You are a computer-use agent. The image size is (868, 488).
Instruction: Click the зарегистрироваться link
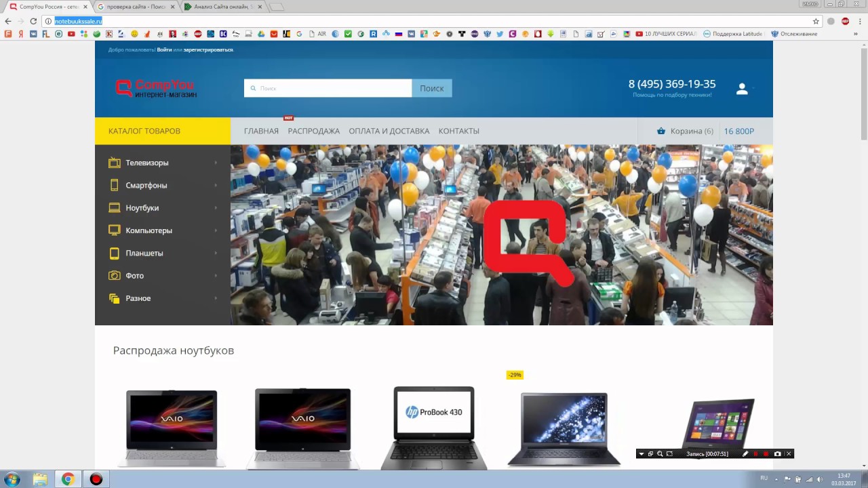tap(208, 50)
